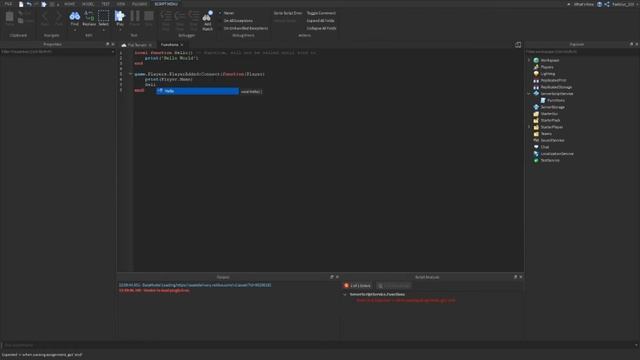Screen dimensions: 640x360
Task: Collapse the code fold arrow at line 5
Action: (131, 74)
